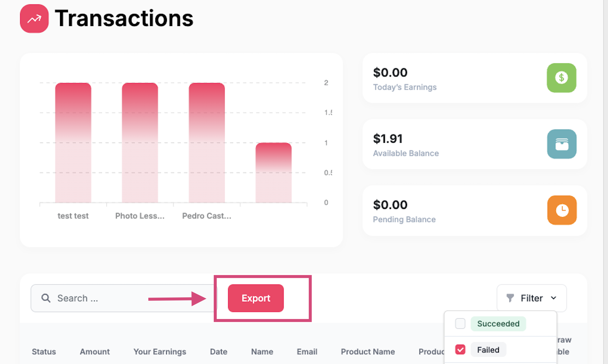Viewport: 608px width, 364px height.
Task: Click the funnel filter icon
Action: (510, 298)
